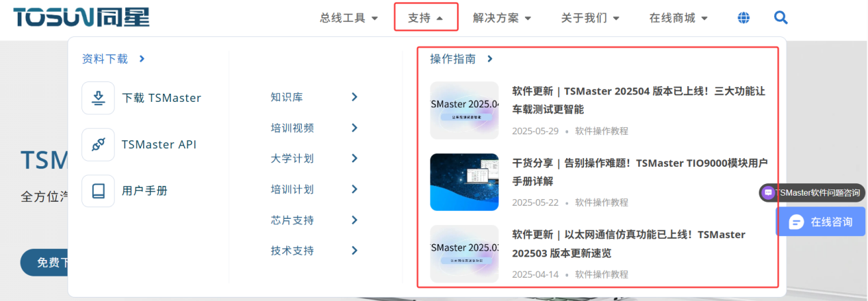Select TSMaster API
Screen dimensions: 868x301
(159, 144)
